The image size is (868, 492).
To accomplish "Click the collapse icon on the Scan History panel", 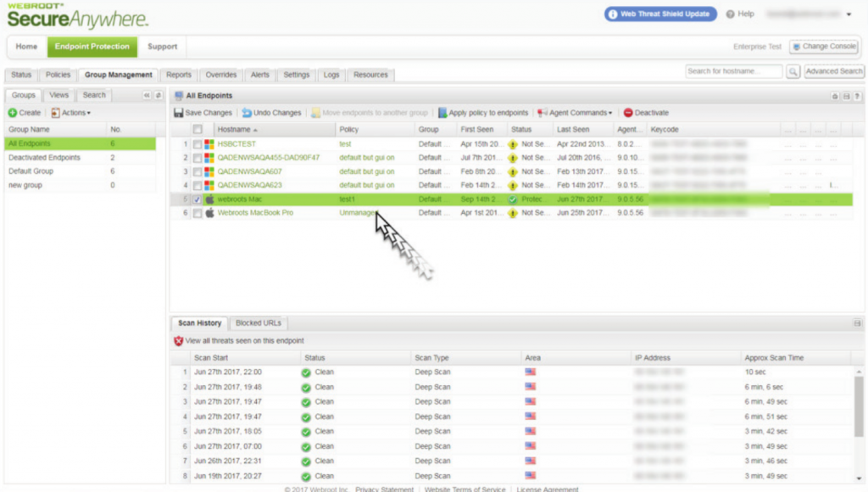I will tap(857, 323).
